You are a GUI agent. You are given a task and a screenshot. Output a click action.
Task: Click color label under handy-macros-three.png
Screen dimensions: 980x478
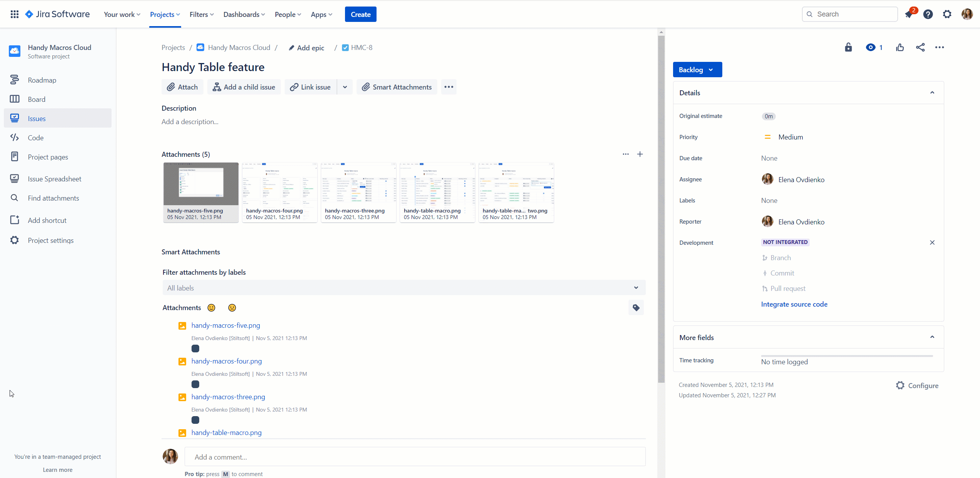195,420
